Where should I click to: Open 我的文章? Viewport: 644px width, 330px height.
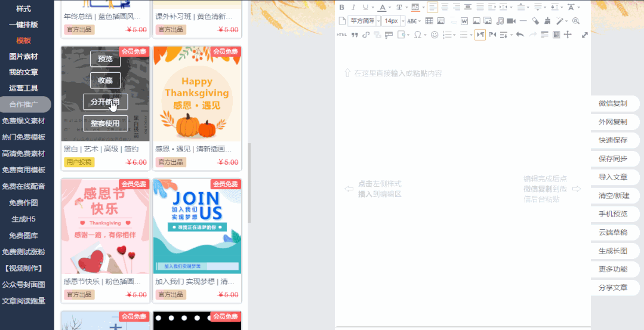click(23, 72)
